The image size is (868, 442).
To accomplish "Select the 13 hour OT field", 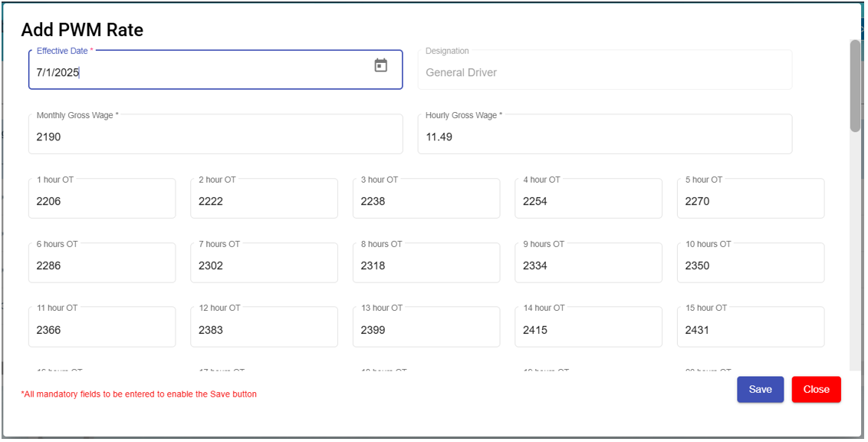I will coord(426,330).
